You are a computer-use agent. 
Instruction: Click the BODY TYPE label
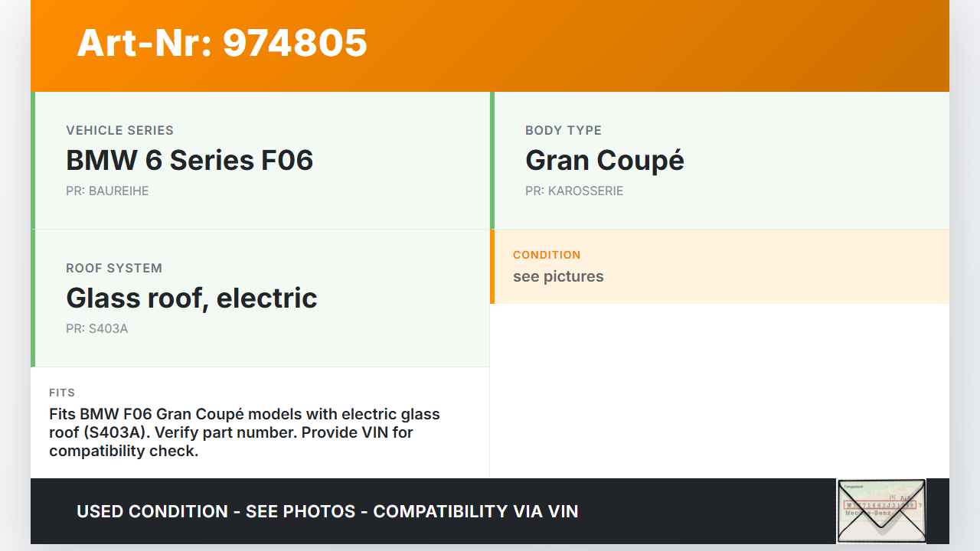[563, 130]
